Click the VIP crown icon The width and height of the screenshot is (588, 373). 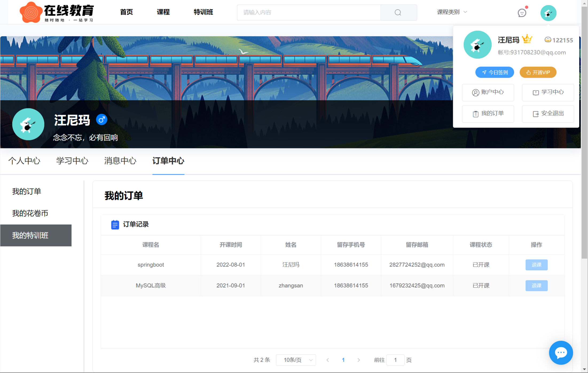click(527, 39)
